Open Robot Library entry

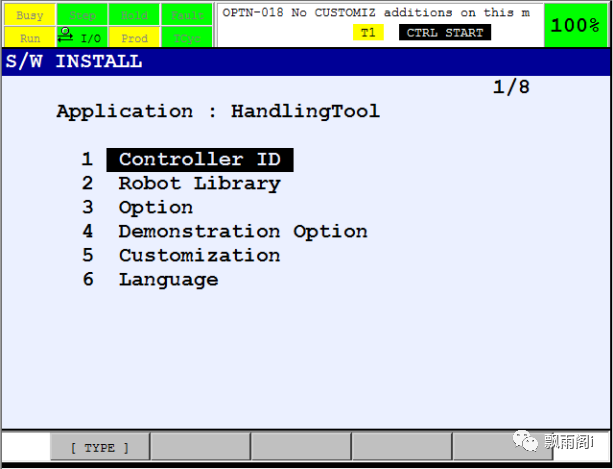click(199, 184)
